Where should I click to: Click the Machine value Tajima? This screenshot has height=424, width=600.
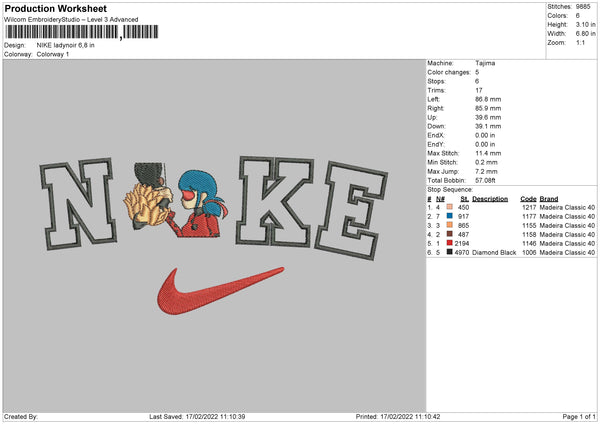pos(485,63)
